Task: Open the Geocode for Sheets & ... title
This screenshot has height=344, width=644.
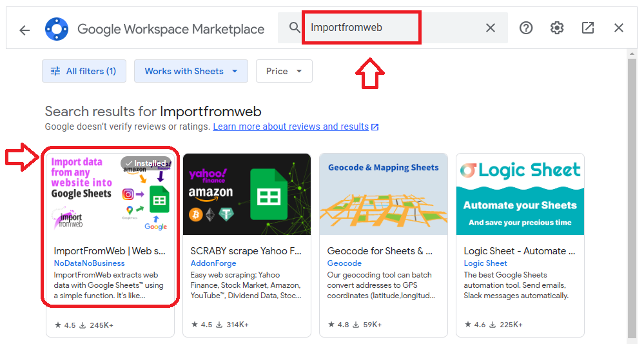Action: (380, 251)
